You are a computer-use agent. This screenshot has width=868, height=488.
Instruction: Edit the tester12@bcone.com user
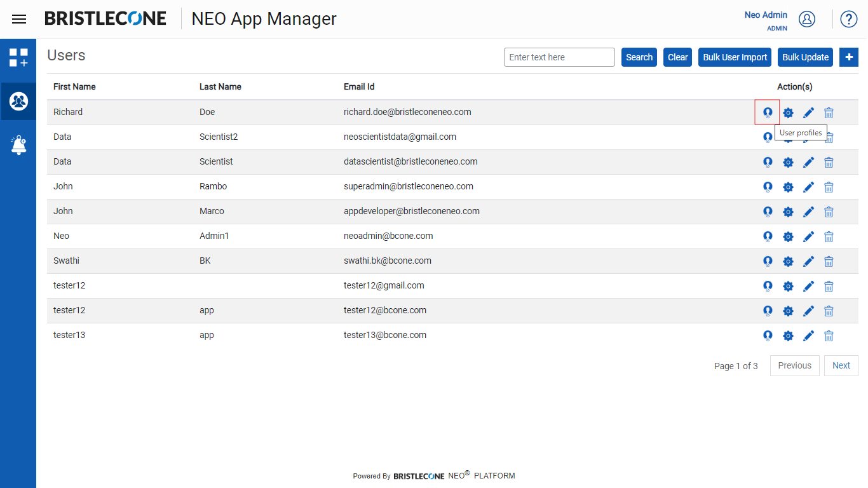click(808, 311)
